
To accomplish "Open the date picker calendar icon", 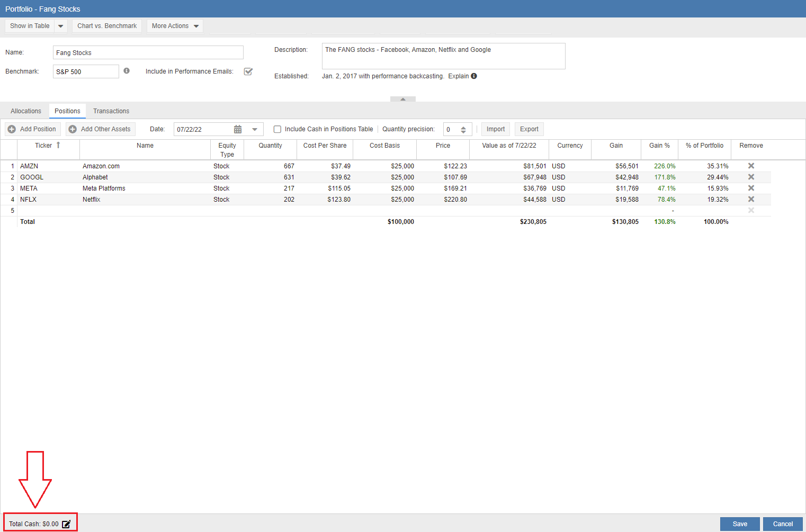I will click(238, 129).
